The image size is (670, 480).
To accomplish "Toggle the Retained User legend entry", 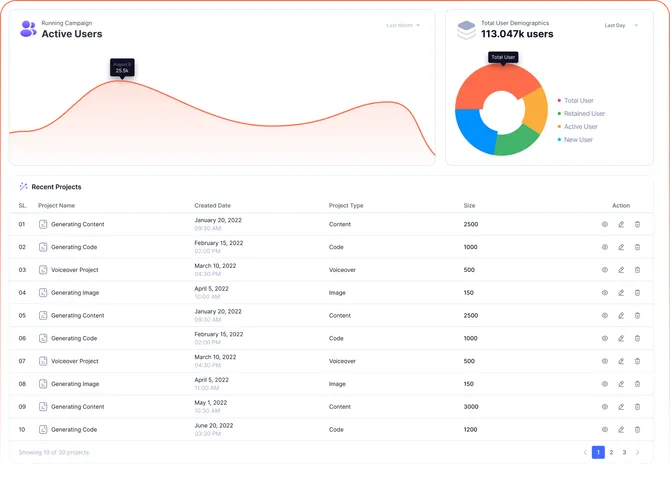I will 581,113.
